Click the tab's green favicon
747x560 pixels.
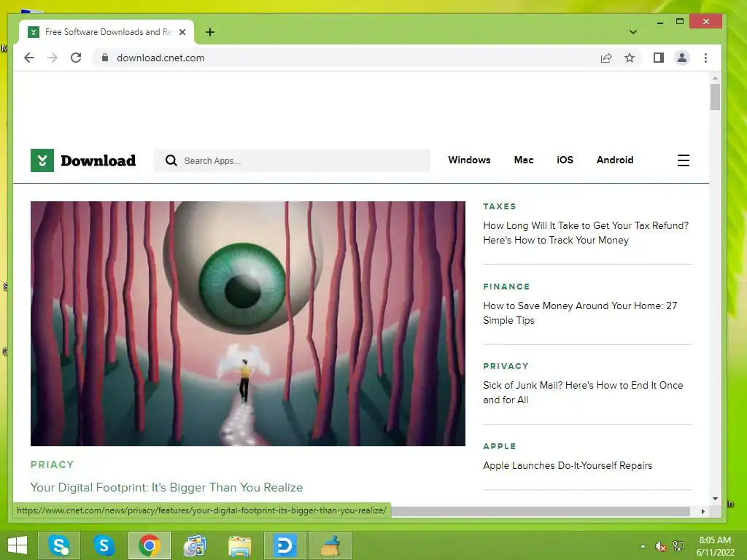(x=34, y=32)
